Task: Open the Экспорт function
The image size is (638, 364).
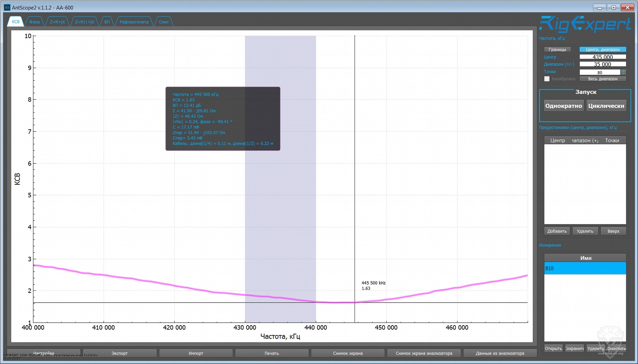Action: tap(119, 353)
